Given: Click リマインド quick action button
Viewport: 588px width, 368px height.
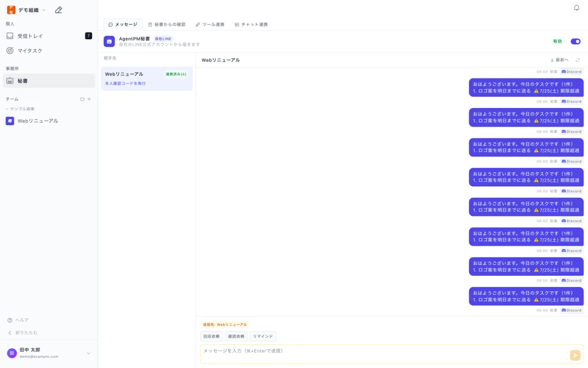Looking at the screenshot, I should [263, 336].
